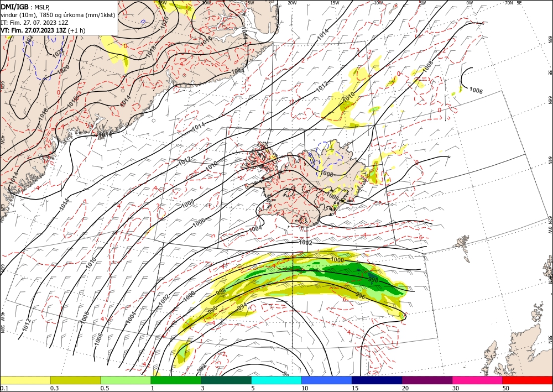Screen dimensions: 553x392
Task: Select the medium green 1–3 legend swatch
Action: (176, 380)
